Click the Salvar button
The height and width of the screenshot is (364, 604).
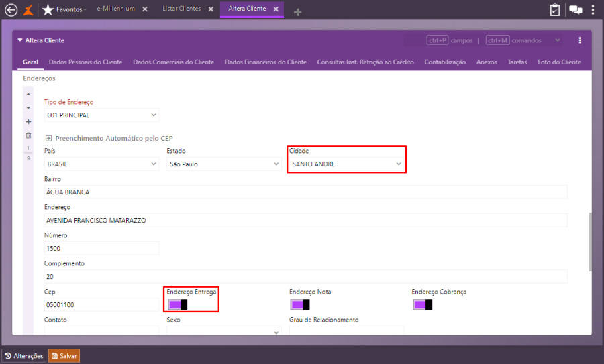[64, 356]
